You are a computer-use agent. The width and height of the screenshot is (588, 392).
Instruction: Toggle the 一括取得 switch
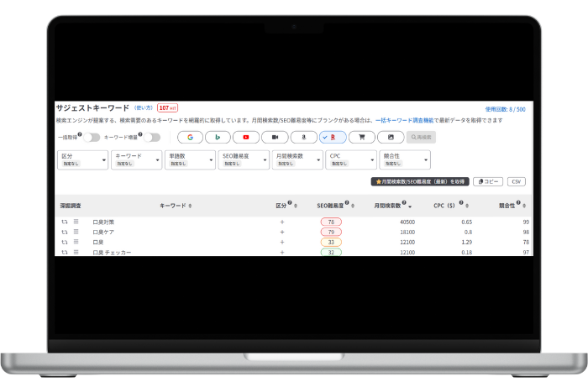tap(91, 137)
